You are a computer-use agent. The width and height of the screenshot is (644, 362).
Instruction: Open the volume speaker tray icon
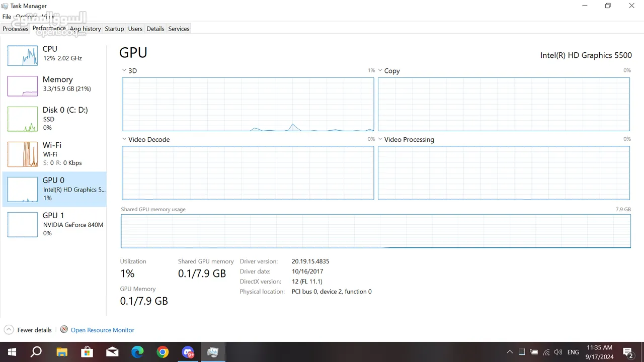pyautogui.click(x=558, y=352)
